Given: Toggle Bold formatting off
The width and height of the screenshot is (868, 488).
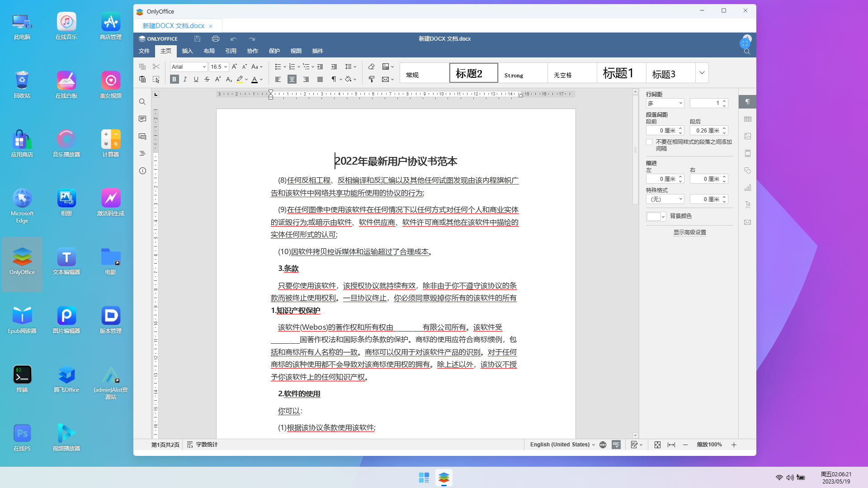Looking at the screenshot, I should [x=174, y=80].
